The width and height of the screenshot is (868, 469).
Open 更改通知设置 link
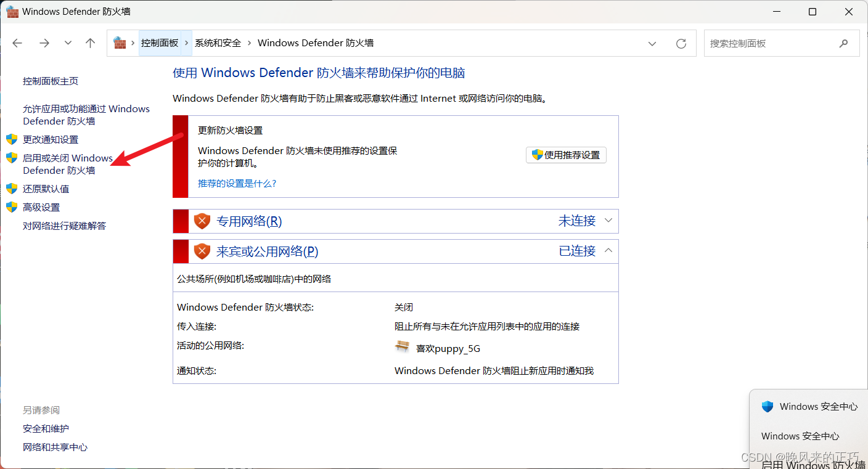pos(51,140)
